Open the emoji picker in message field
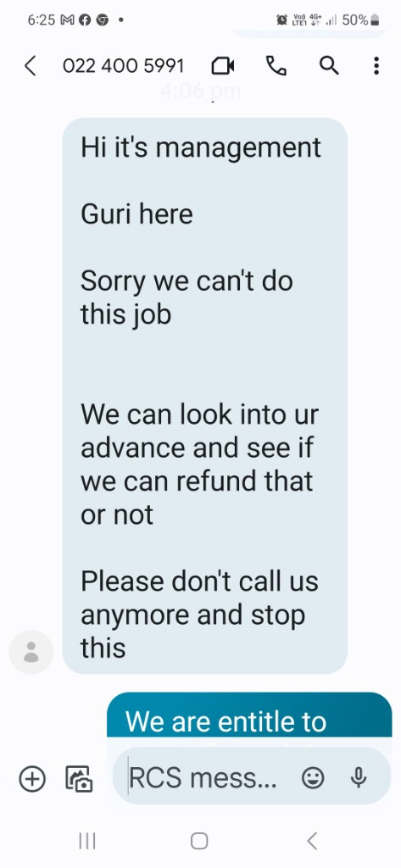Image resolution: width=401 pixels, height=868 pixels. [313, 778]
